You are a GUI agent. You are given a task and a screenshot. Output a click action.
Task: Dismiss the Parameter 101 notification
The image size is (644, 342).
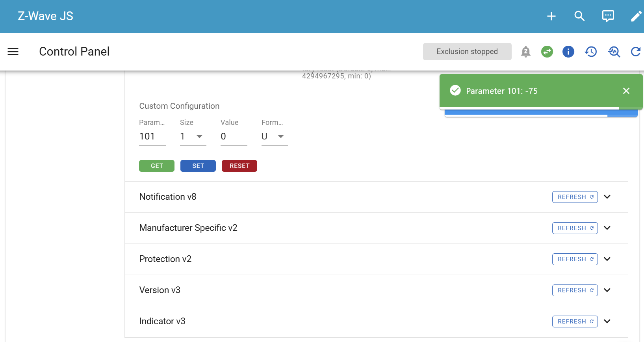[626, 91]
